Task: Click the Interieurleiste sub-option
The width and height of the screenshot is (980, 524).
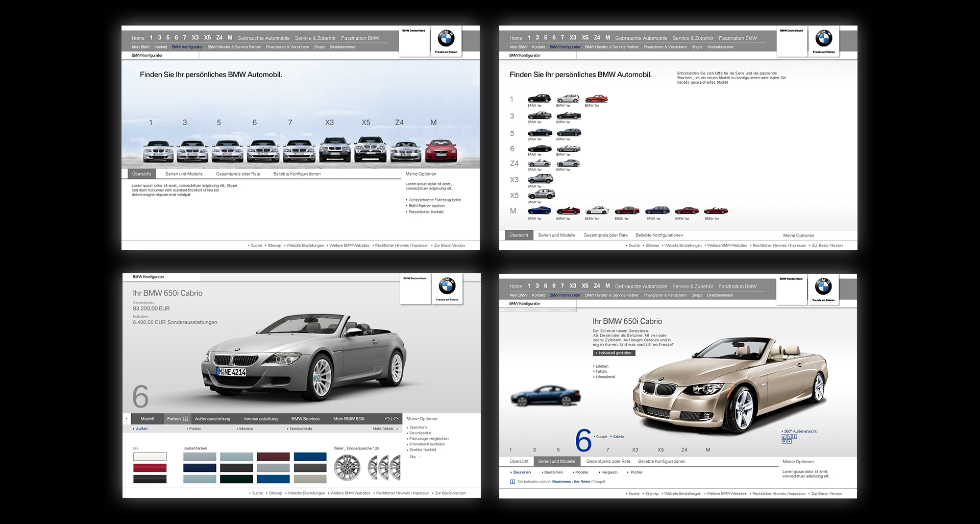Action: [300, 429]
